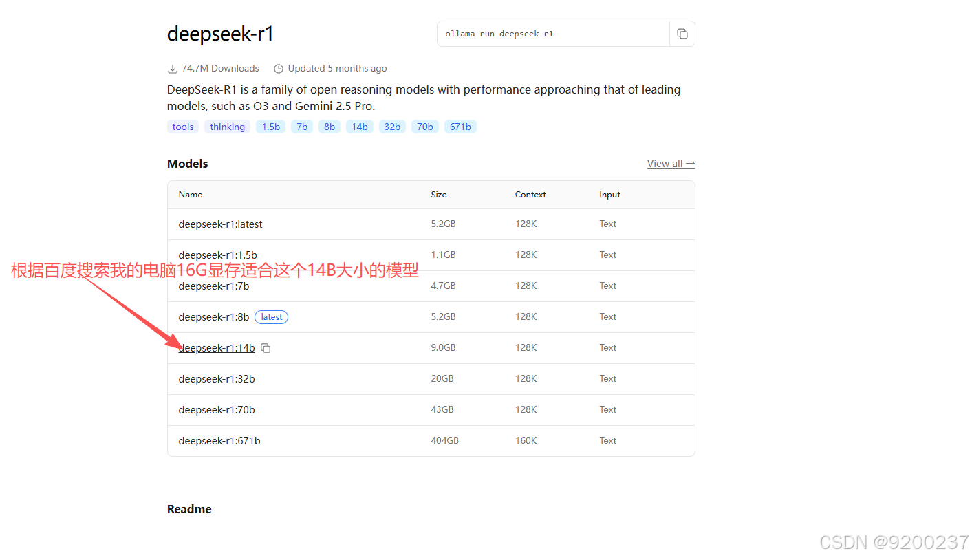Choose the 1.5b size tag
This screenshot has width=972, height=560.
(x=271, y=127)
